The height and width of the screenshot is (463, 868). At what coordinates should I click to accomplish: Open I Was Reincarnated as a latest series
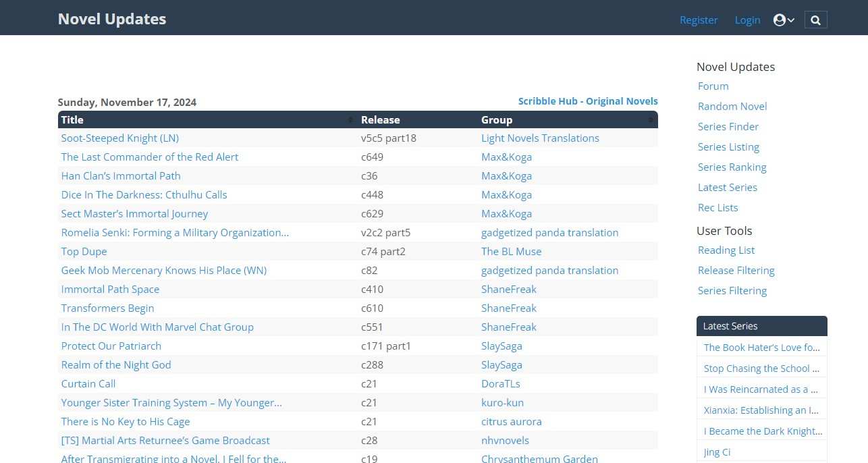tap(762, 389)
